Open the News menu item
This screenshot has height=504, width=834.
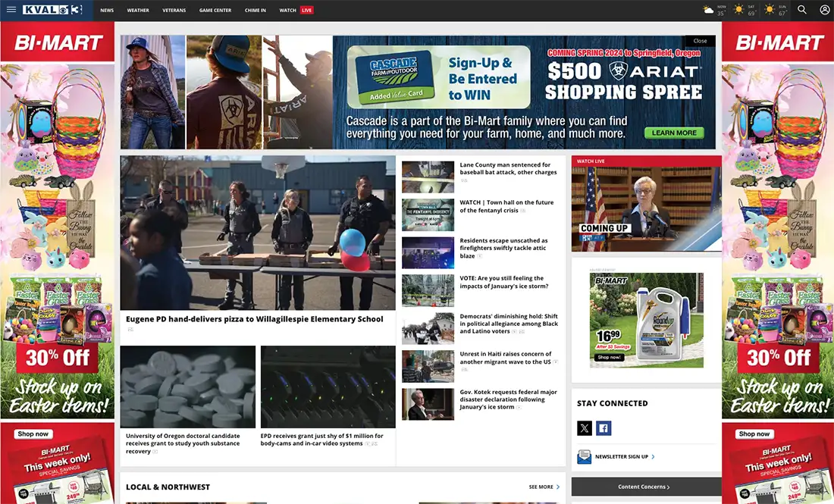(x=107, y=10)
